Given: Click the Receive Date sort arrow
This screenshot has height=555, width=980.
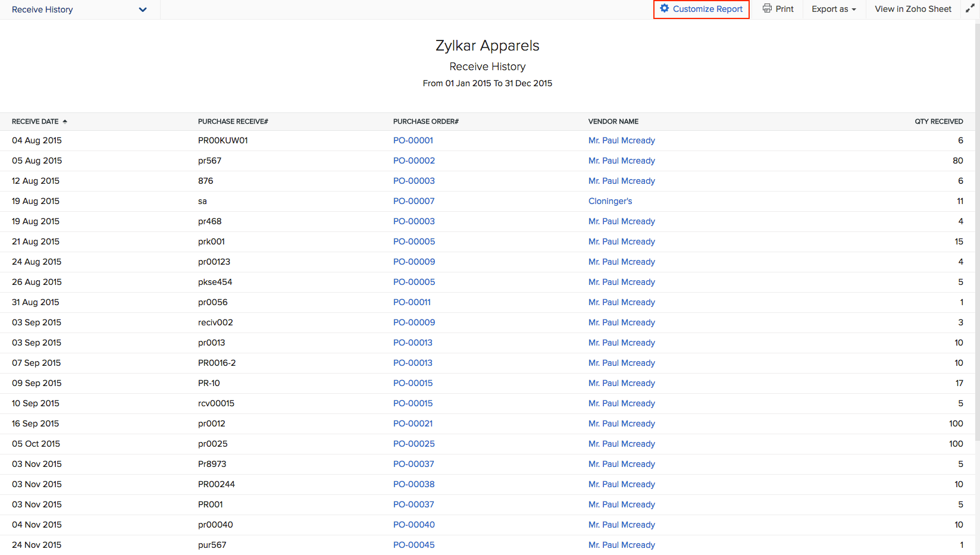Looking at the screenshot, I should [65, 121].
